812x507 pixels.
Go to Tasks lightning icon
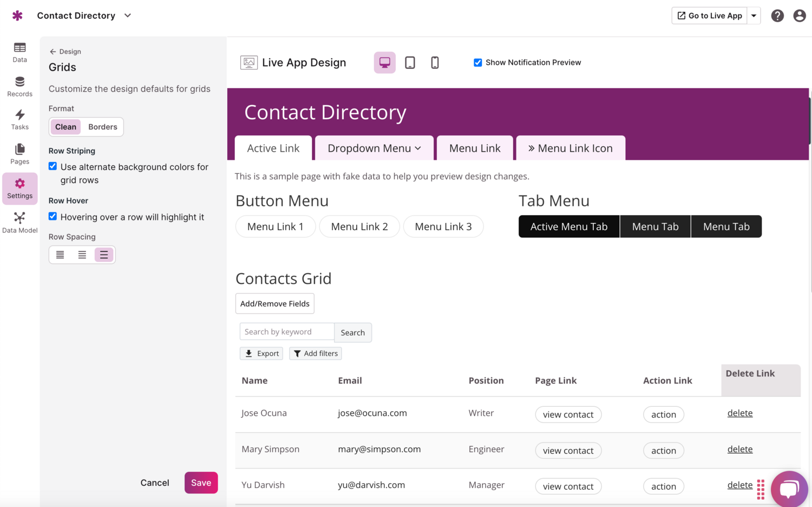click(x=19, y=120)
